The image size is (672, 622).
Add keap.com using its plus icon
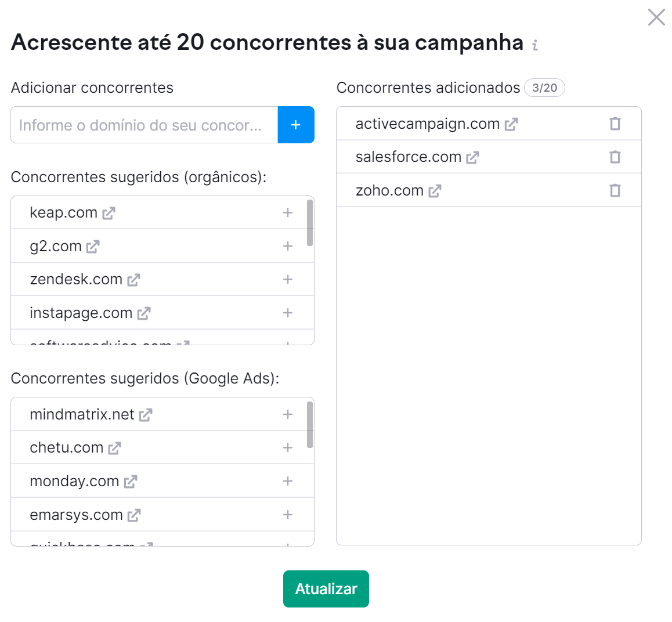[287, 212]
